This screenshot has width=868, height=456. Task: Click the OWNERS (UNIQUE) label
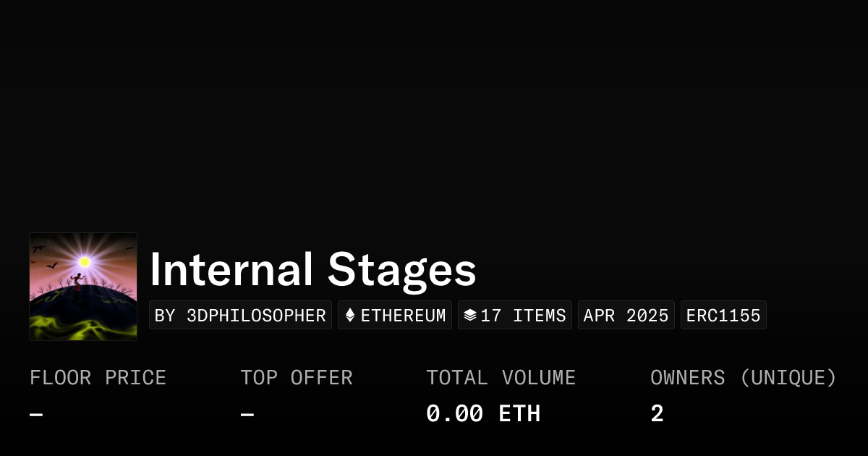[x=743, y=378]
